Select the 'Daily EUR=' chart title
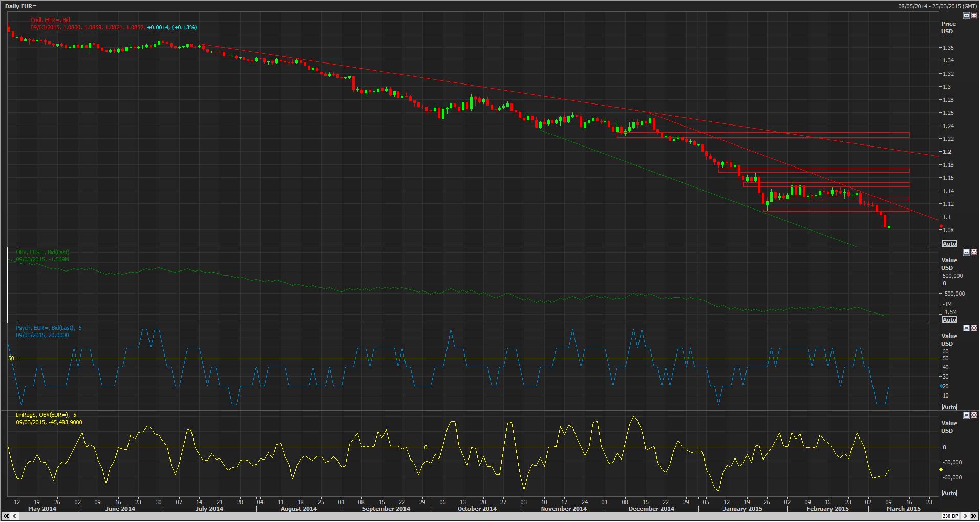Image resolution: width=980 pixels, height=522 pixels. tap(20, 6)
